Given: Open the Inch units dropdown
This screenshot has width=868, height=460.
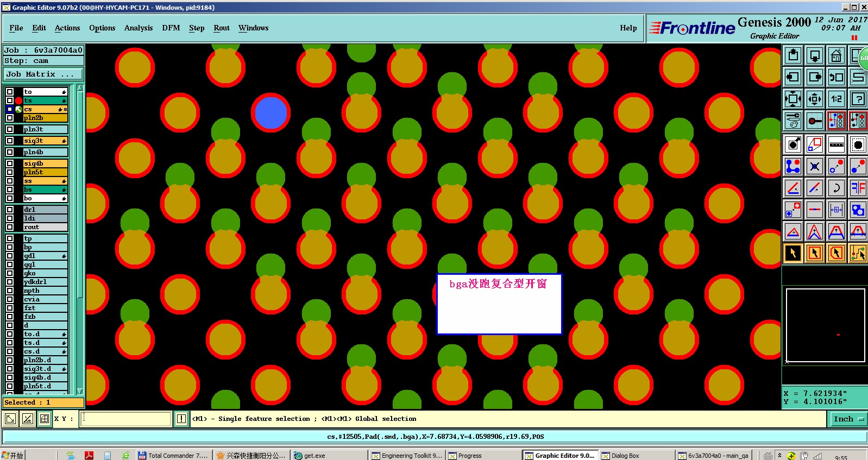Looking at the screenshot, I should tap(848, 419).
